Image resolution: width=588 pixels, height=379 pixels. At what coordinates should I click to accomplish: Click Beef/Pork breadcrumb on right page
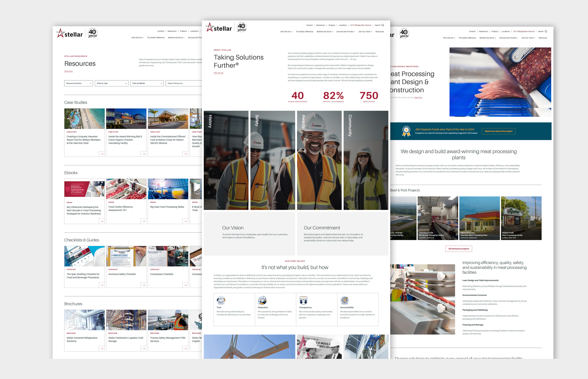[418, 97]
